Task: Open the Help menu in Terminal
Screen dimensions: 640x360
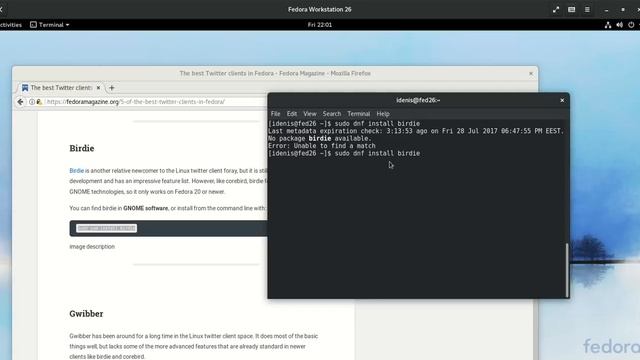Action: coord(383,113)
